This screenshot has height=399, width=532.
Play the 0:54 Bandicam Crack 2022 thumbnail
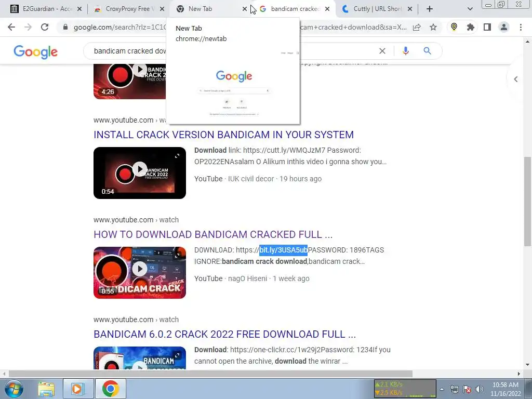pos(140,172)
